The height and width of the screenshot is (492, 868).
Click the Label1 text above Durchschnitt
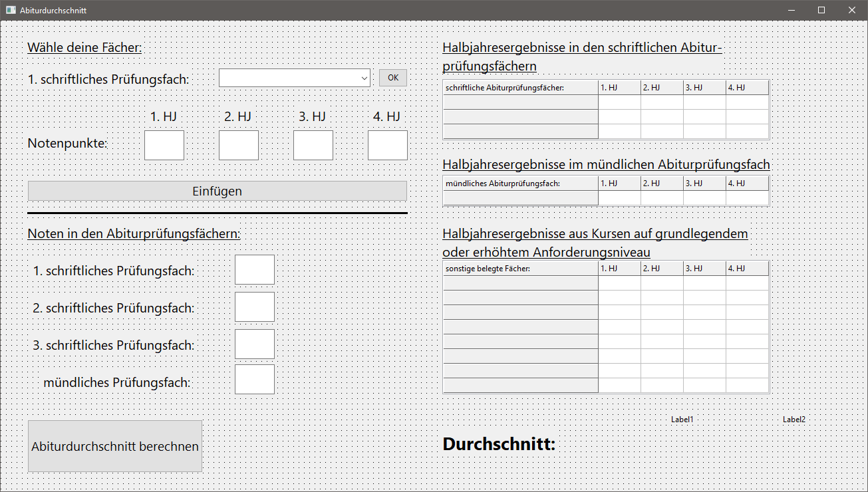pyautogui.click(x=682, y=420)
